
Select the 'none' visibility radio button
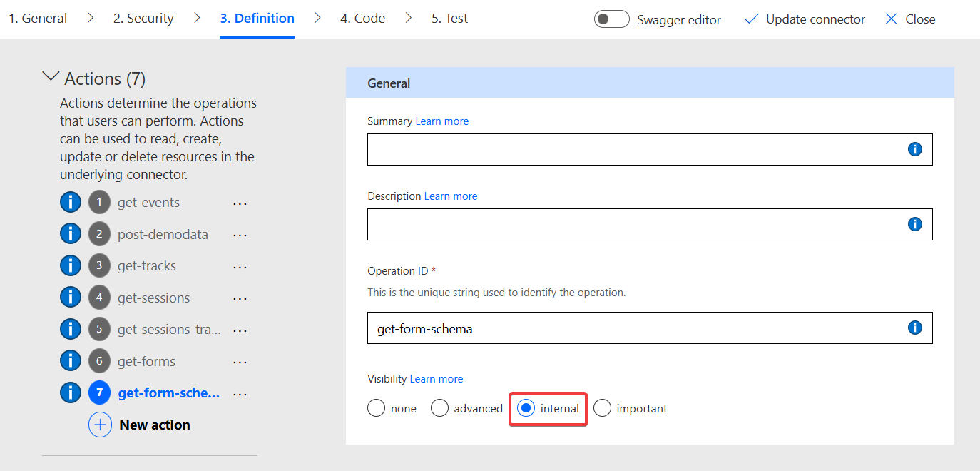tap(376, 408)
